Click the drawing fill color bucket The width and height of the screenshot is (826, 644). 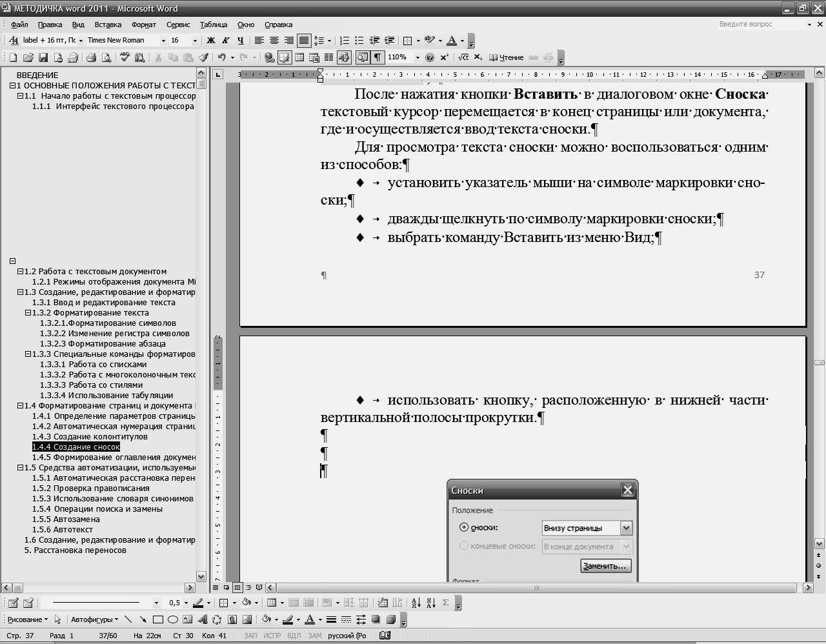267,619
